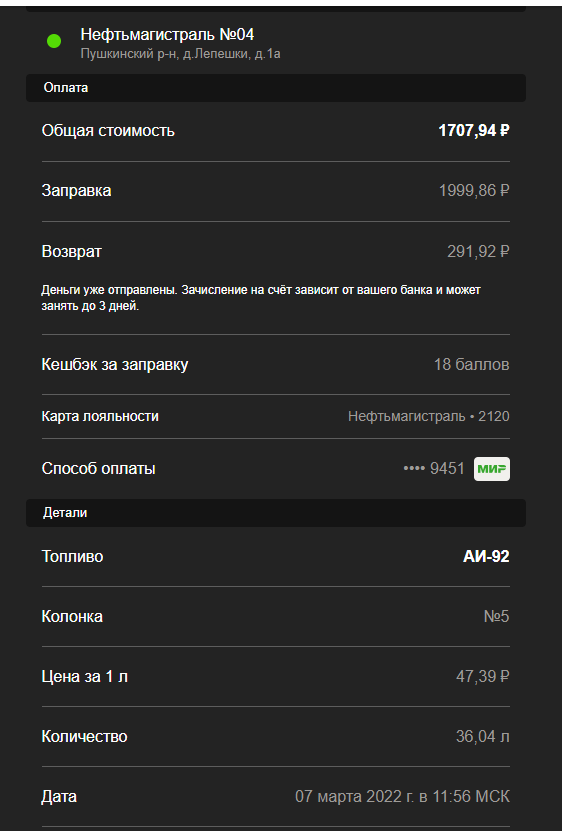
Task: Click the pump number №5
Action: (x=496, y=616)
